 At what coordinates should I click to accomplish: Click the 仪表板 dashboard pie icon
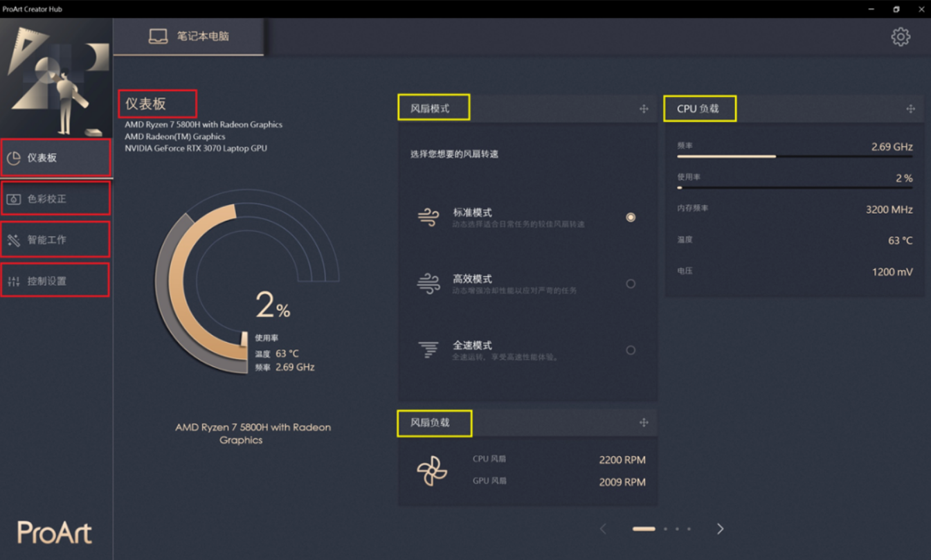pos(14,159)
